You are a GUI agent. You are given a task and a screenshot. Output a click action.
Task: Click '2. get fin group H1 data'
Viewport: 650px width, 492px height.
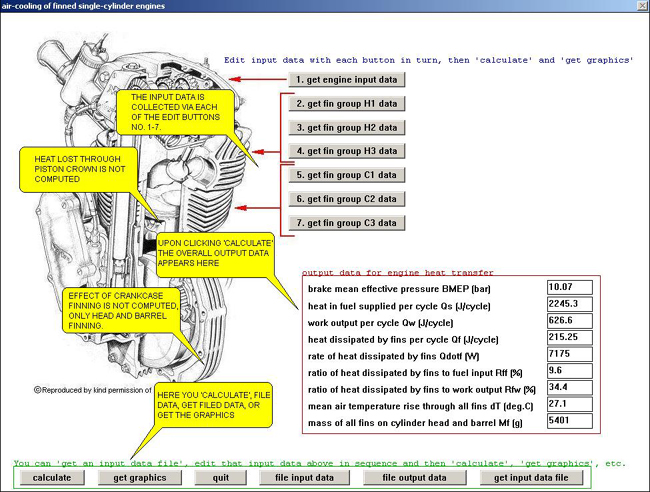tap(347, 104)
